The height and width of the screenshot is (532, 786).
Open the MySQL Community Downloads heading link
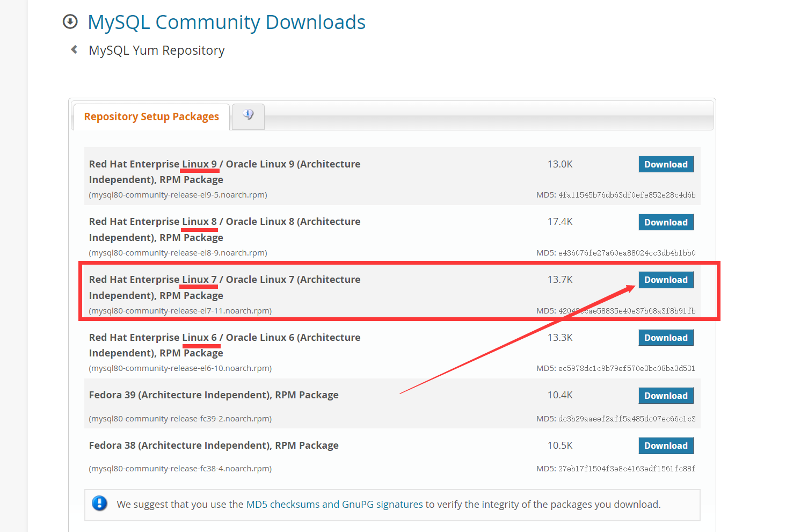(227, 22)
